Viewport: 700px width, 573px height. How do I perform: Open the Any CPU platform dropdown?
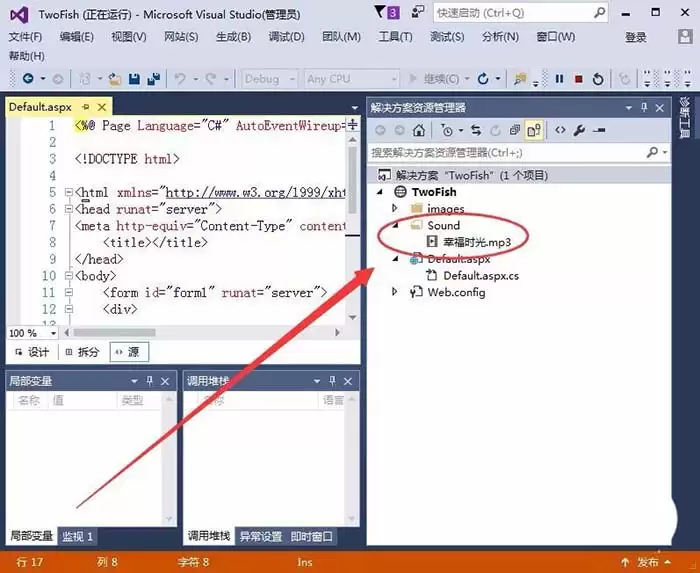point(351,79)
